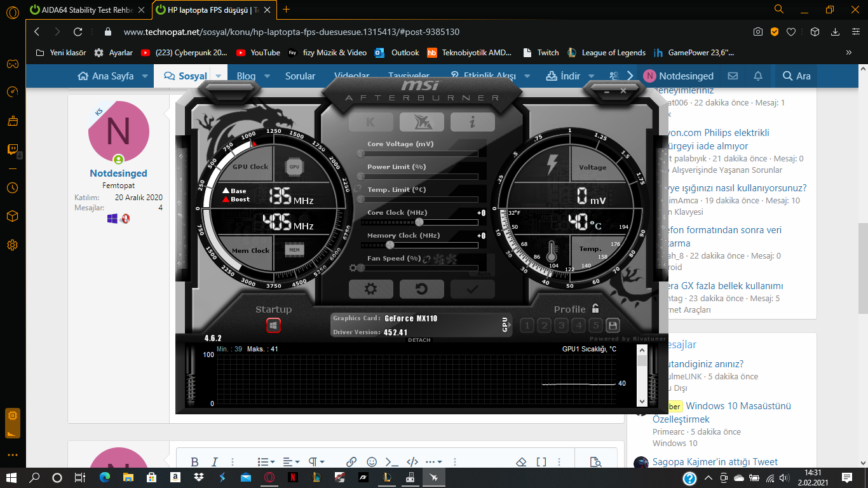Toggle bold formatting in the reply editor
This screenshot has height=488, width=868.
pos(194,462)
